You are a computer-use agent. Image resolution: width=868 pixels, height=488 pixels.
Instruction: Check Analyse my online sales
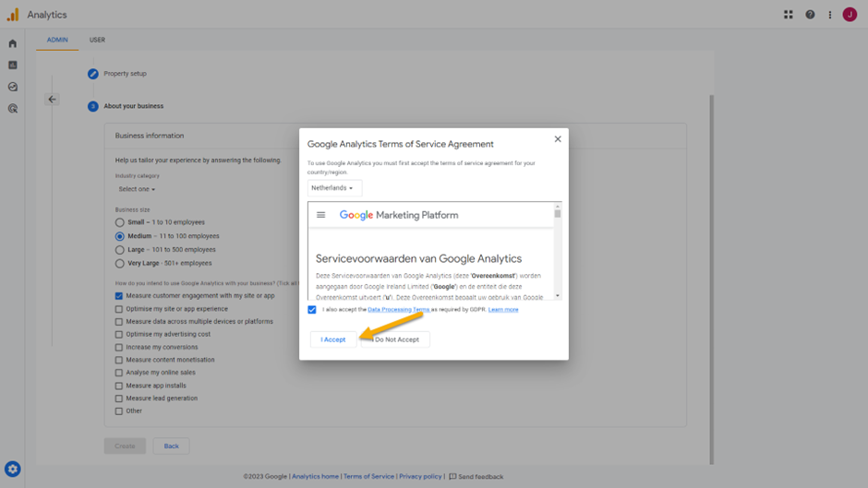click(x=118, y=373)
